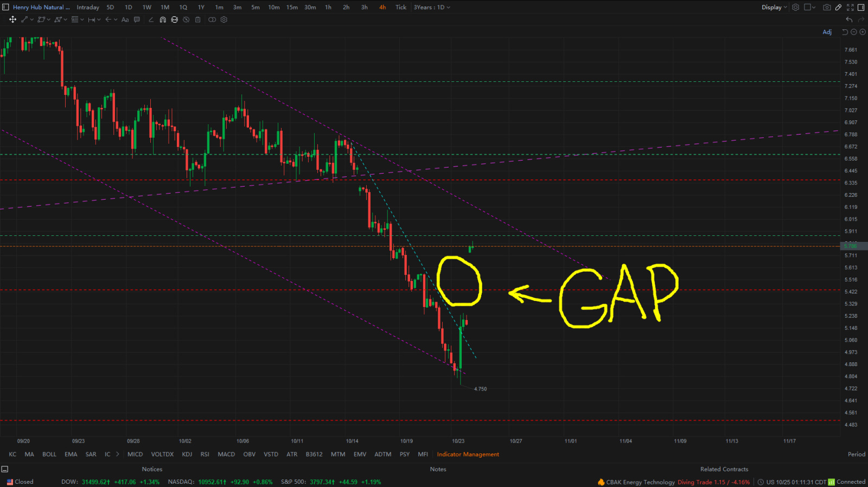Zoom in the chart with plus icon

(x=862, y=32)
